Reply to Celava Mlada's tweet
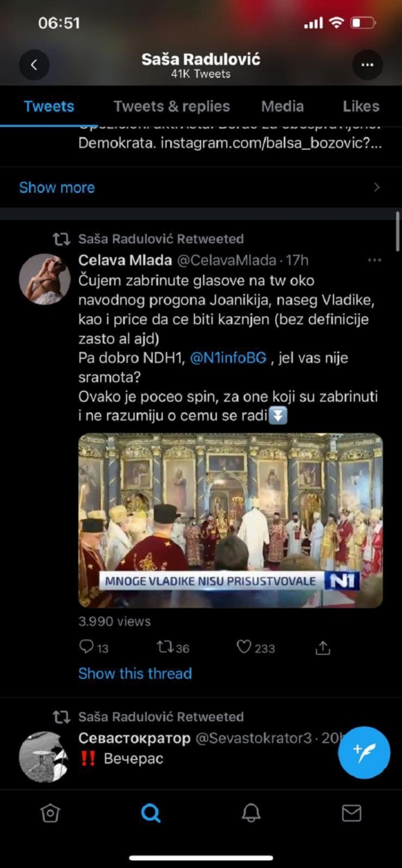Image resolution: width=402 pixels, height=868 pixels. click(x=86, y=647)
